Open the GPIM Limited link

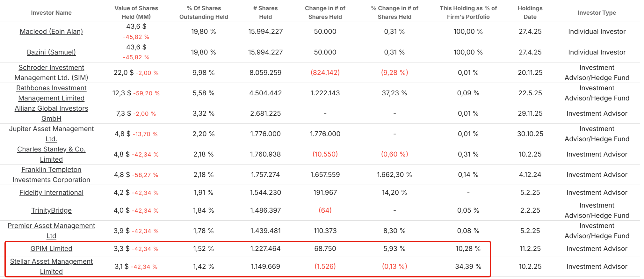click(51, 249)
